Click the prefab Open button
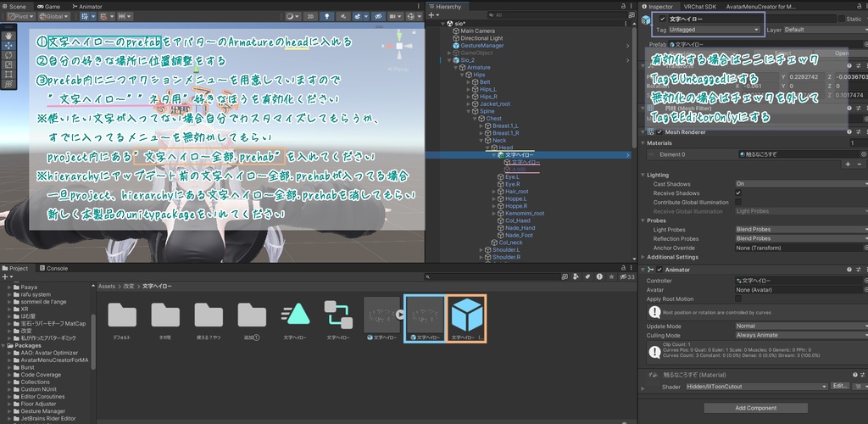The height and width of the screenshot is (424, 868). click(x=842, y=53)
